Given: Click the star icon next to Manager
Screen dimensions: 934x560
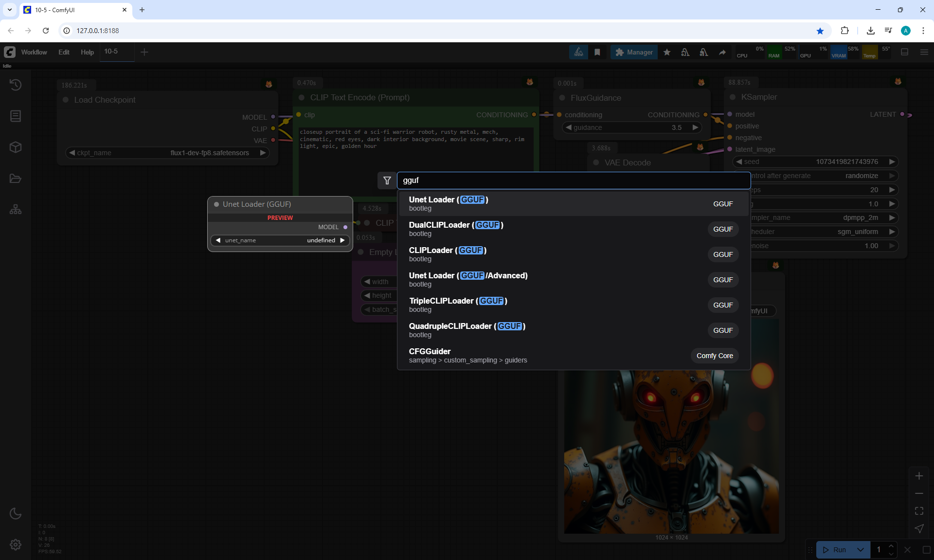Looking at the screenshot, I should (x=667, y=52).
